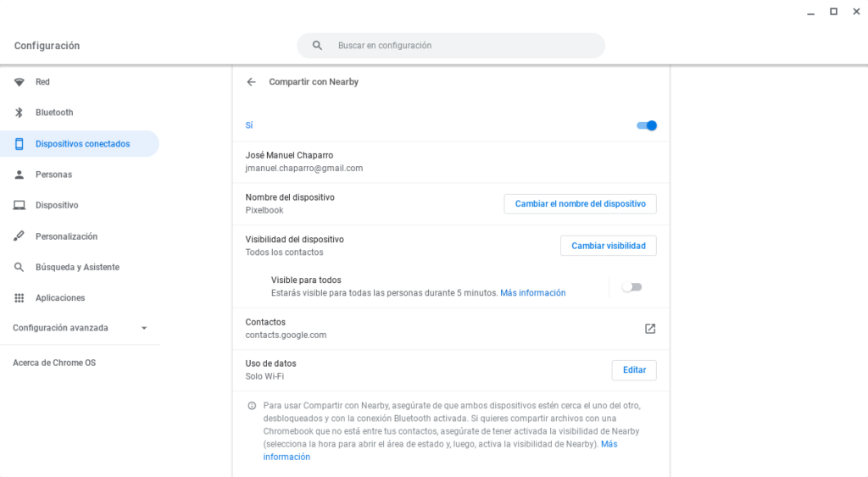Click the laptop icon for Dispositivo

pos(19,206)
